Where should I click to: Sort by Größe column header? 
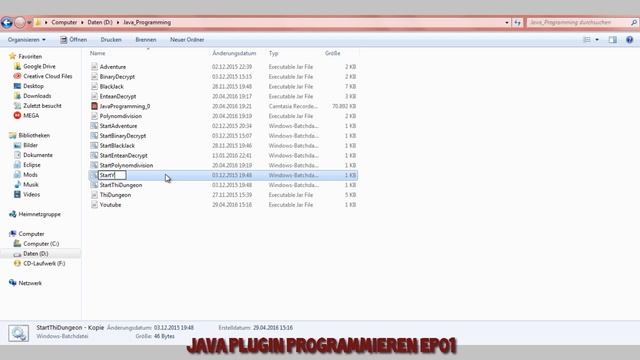click(x=333, y=53)
